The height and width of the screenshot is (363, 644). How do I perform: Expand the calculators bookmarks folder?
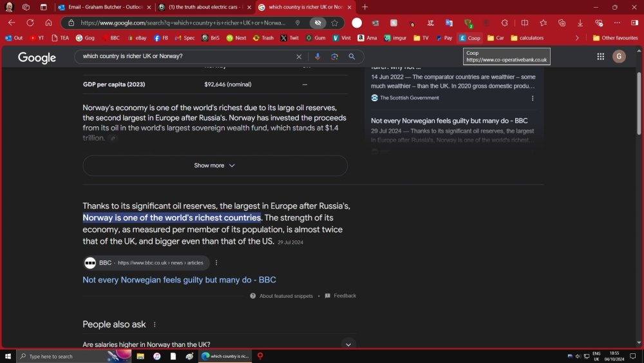(x=527, y=38)
